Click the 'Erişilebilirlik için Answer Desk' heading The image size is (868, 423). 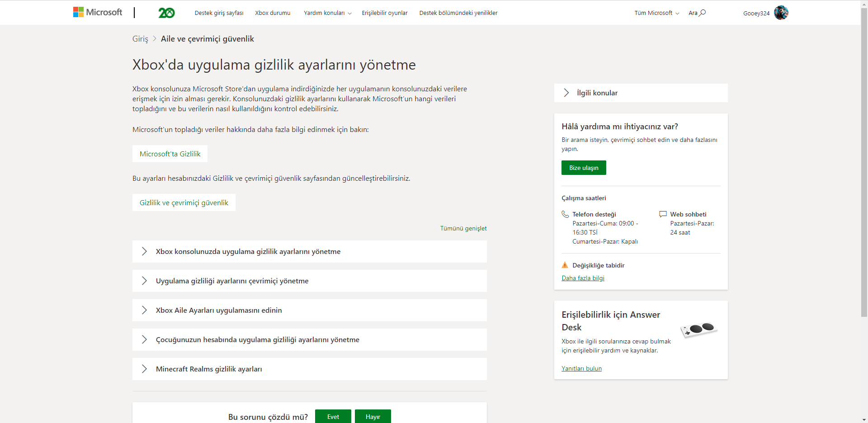pos(611,321)
